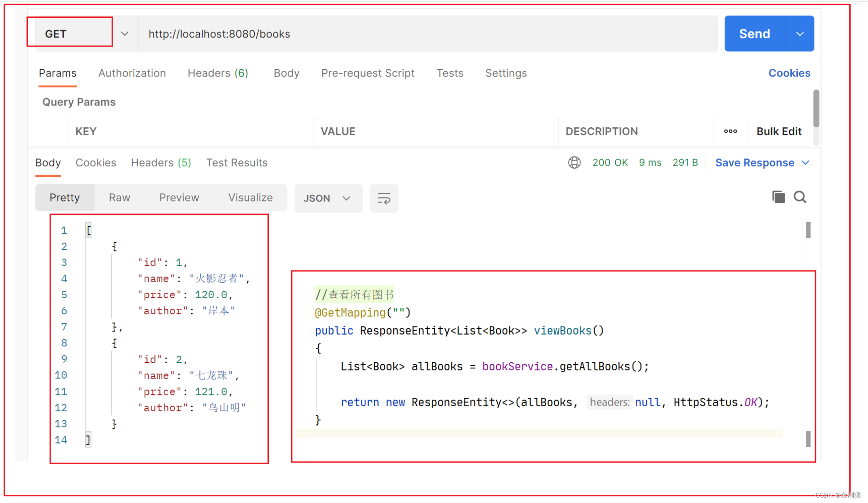Search the response with magnifier icon

800,197
